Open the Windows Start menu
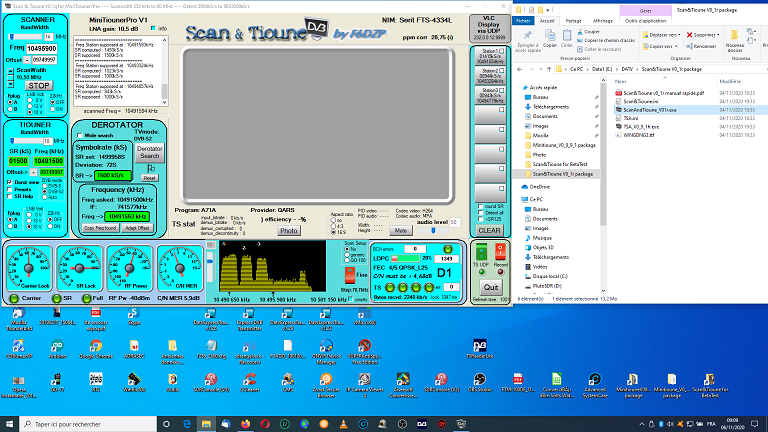Image resolution: width=768 pixels, height=432 pixels. [x=9, y=424]
